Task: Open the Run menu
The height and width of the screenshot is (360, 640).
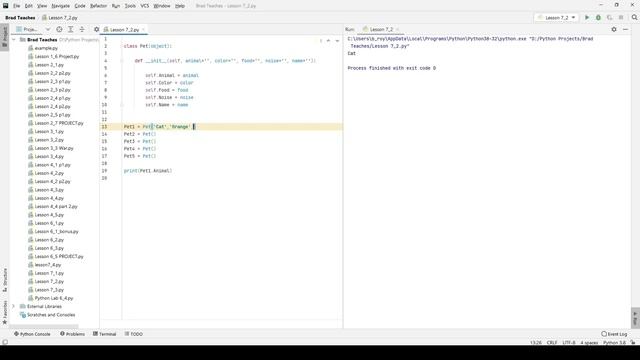Action: tap(116, 6)
